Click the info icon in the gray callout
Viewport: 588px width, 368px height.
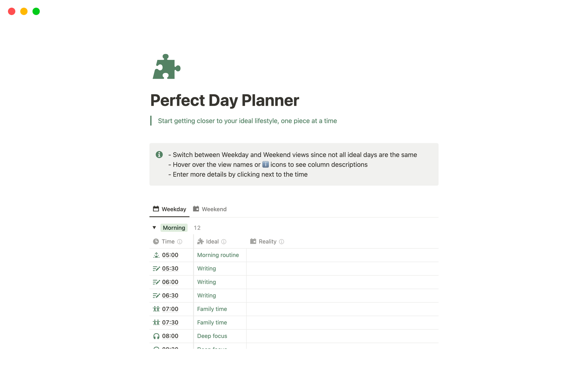click(159, 155)
